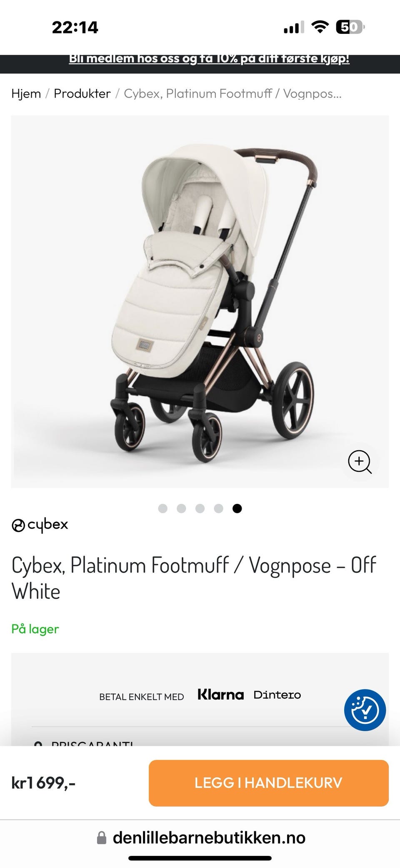Tap the battery indicator showing 50
The width and height of the screenshot is (400, 868).
coord(350,27)
